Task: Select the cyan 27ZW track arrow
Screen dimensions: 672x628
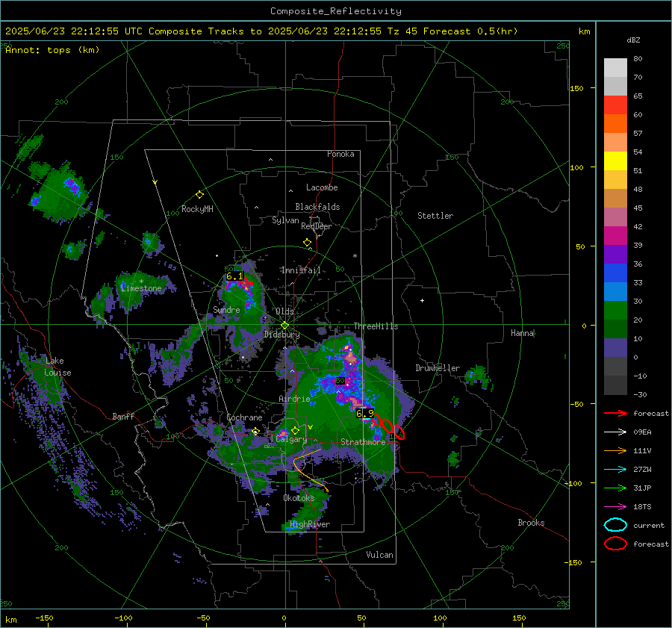Action: point(615,470)
